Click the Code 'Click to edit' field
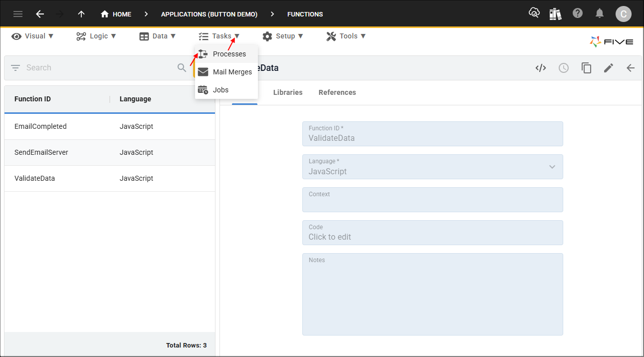 pyautogui.click(x=432, y=233)
